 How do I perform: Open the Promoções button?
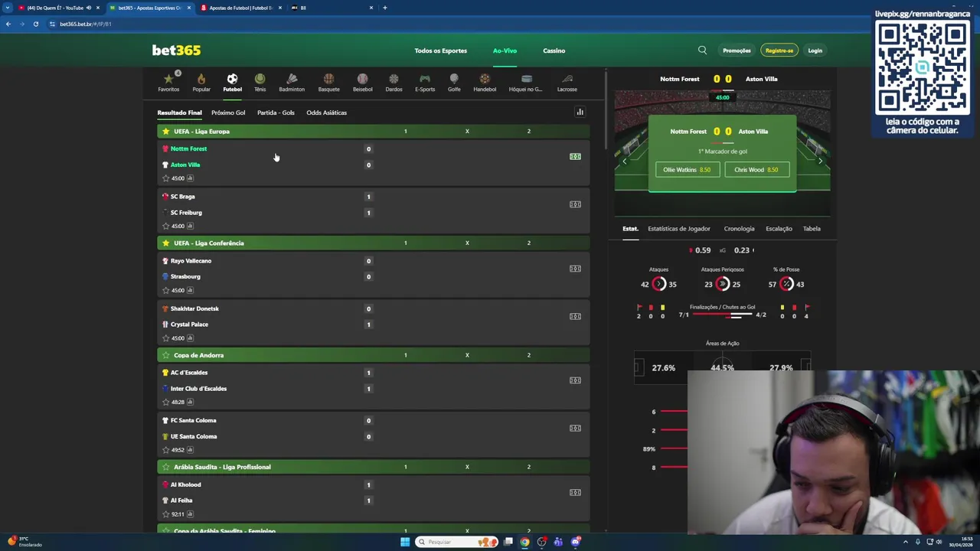tap(737, 51)
